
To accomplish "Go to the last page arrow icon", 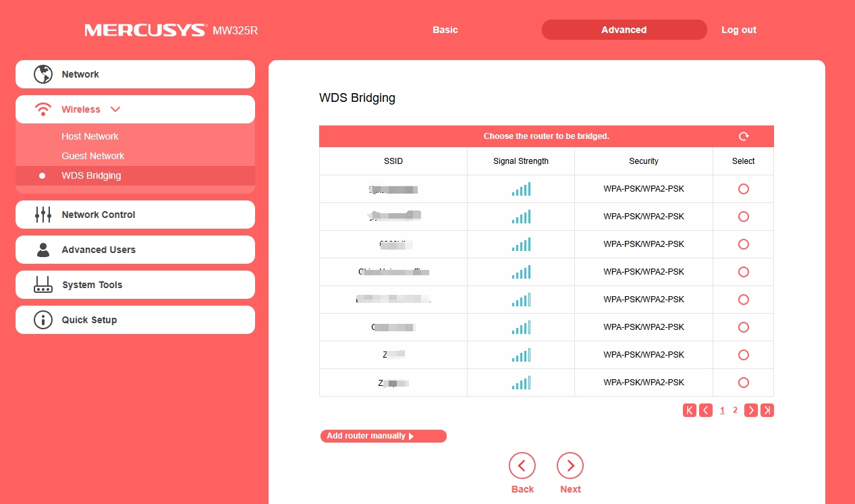I will coord(767,410).
